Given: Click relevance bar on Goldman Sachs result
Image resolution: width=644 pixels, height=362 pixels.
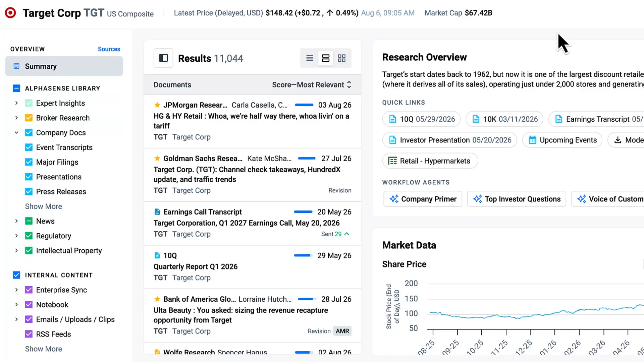Looking at the screenshot, I should [307, 158].
